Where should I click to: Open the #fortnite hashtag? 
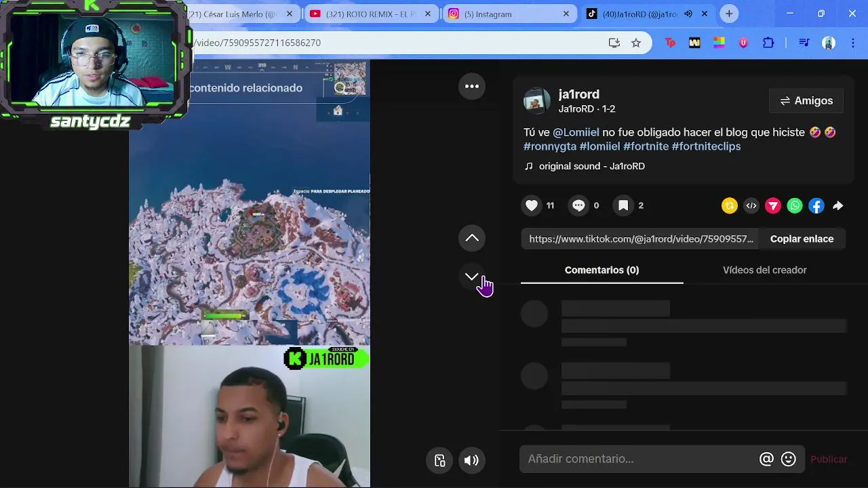[646, 146]
